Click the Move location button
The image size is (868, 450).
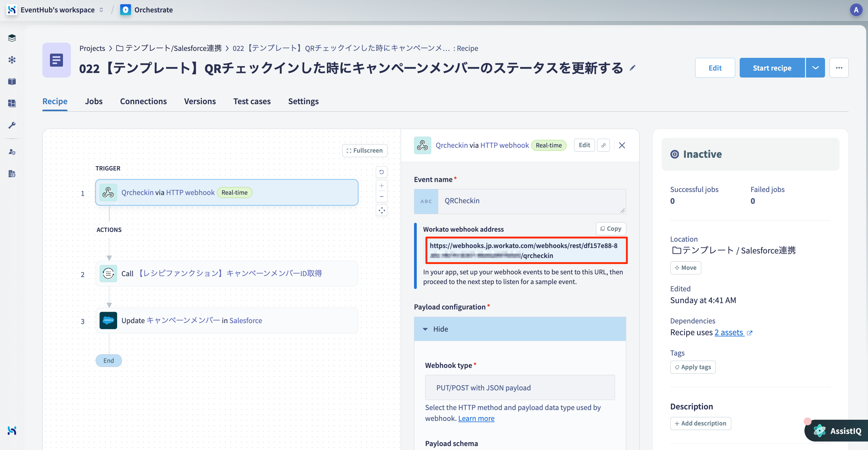686,268
